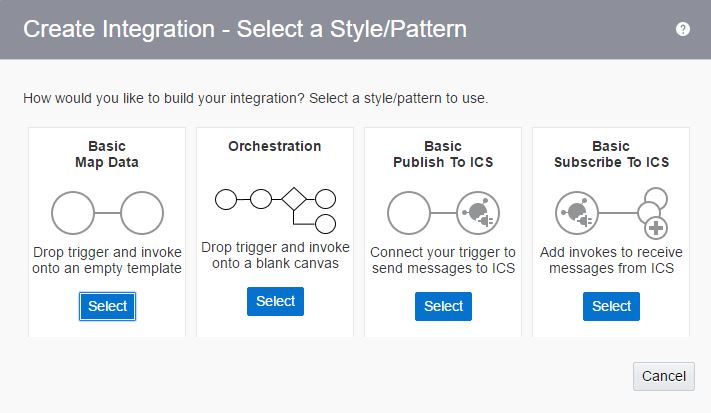Open the help question mark icon
The height and width of the screenshot is (413, 711).
[682, 29]
